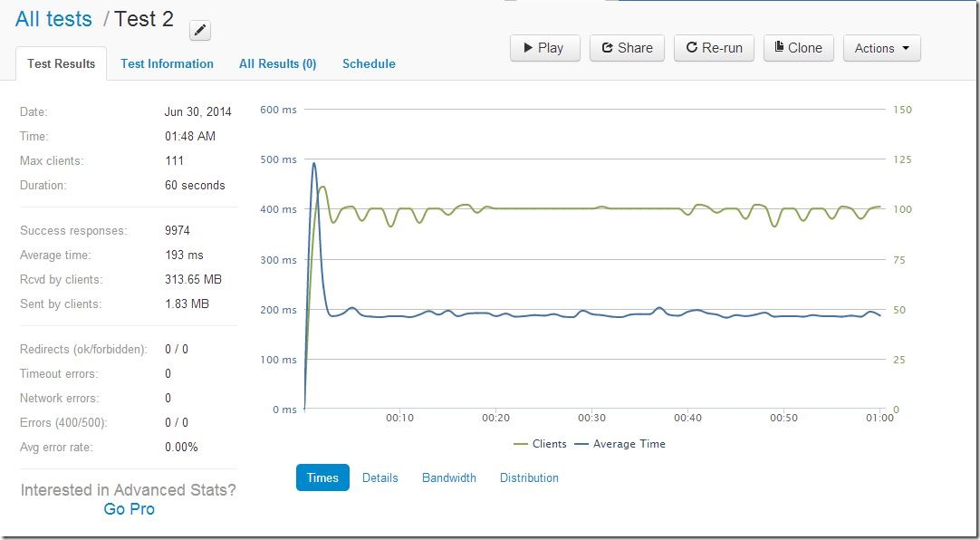Click the Timeout errors label

[60, 374]
